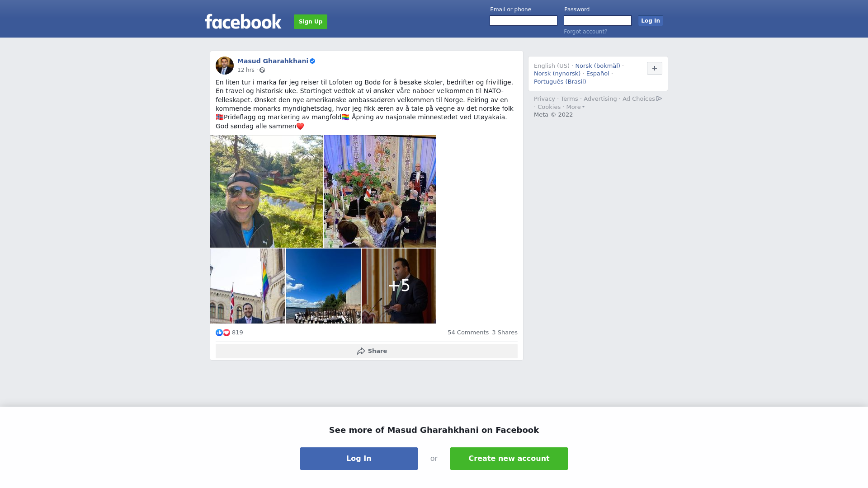Click the heart Love reaction icon
Viewport: 868px width, 488px height.
pyautogui.click(x=226, y=333)
